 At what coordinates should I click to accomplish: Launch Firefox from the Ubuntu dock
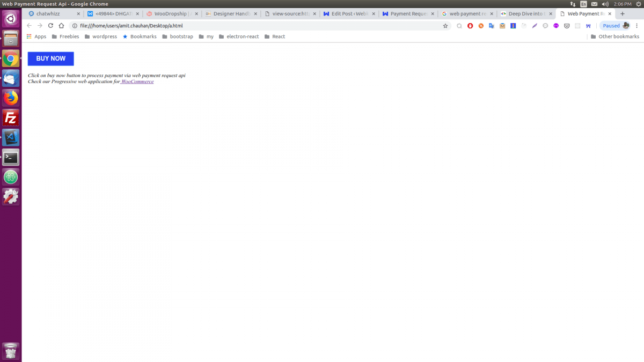[x=11, y=98]
